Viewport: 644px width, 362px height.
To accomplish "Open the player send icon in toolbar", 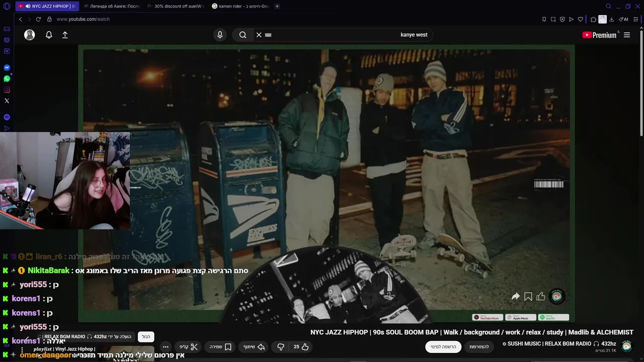I will [x=571, y=19].
